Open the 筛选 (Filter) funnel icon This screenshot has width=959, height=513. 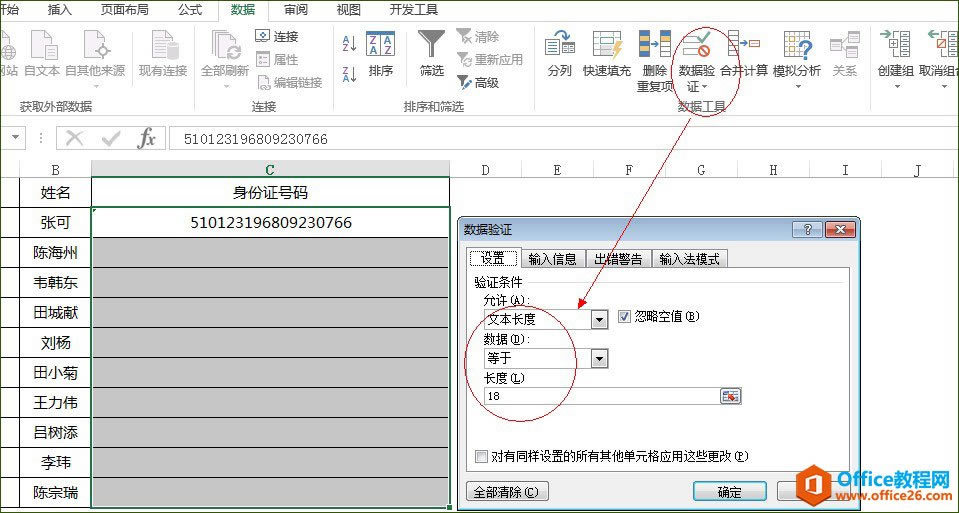point(431,46)
